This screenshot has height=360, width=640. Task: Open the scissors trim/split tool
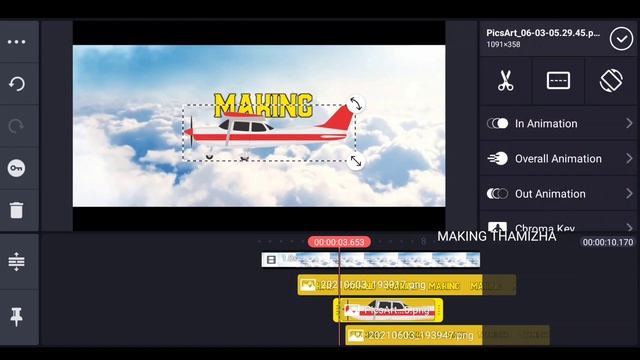pyautogui.click(x=505, y=80)
